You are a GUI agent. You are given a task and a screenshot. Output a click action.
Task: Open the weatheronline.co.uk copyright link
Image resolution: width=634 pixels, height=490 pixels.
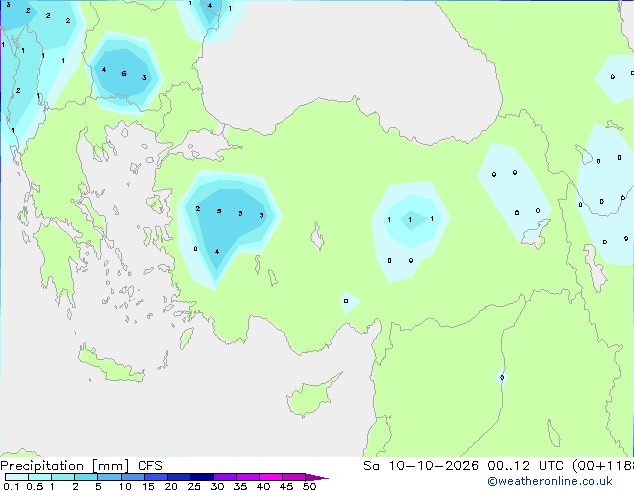(x=550, y=481)
